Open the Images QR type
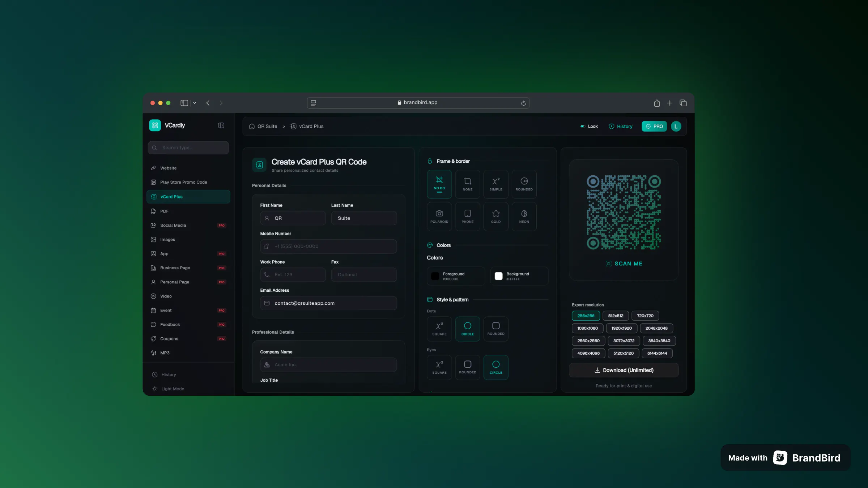The width and height of the screenshot is (868, 488). click(x=188, y=239)
